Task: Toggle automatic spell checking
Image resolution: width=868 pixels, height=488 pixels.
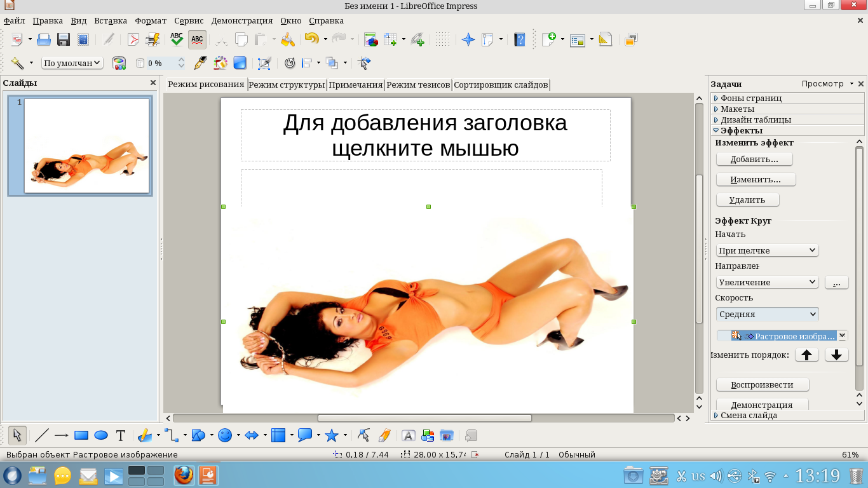Action: [197, 39]
